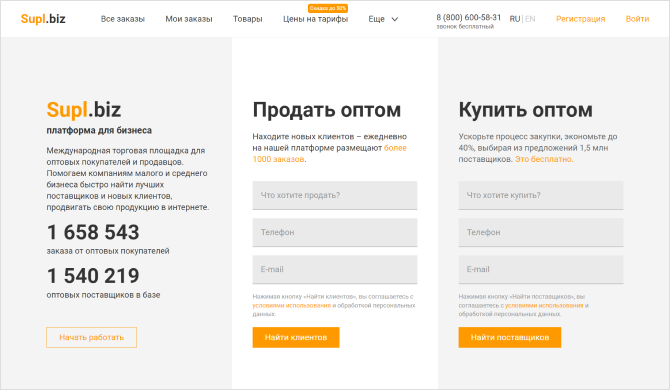
Task: Click the 1 540 219 suppliers count
Action: pos(93,276)
